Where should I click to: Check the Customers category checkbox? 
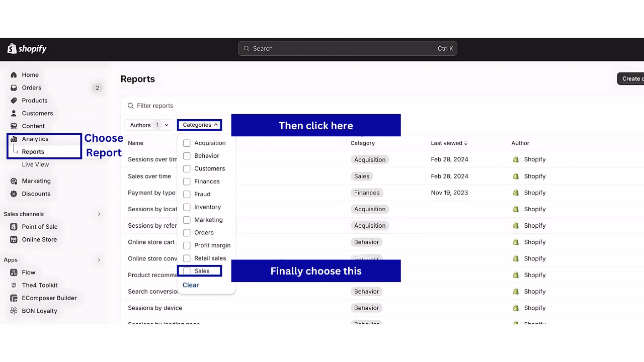click(x=187, y=168)
